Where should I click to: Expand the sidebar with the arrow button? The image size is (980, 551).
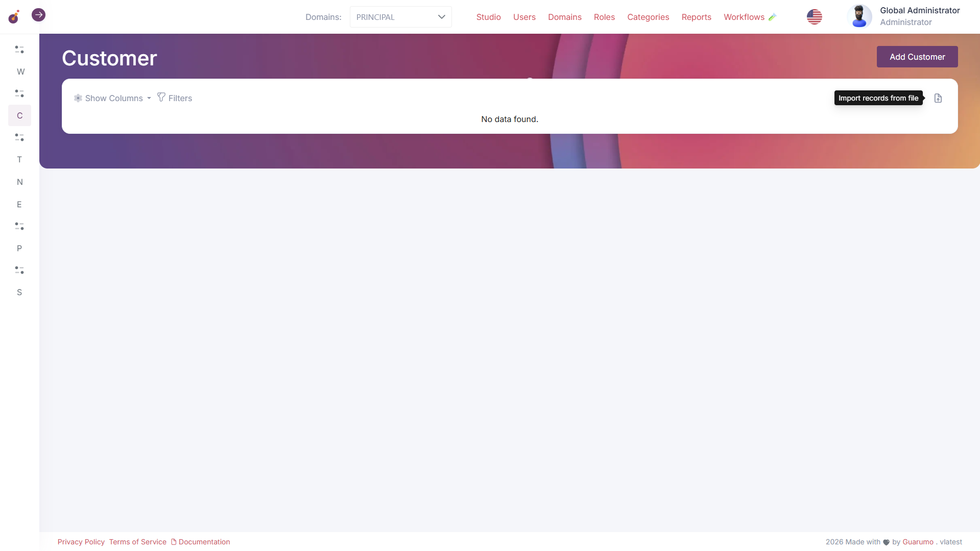(x=38, y=15)
